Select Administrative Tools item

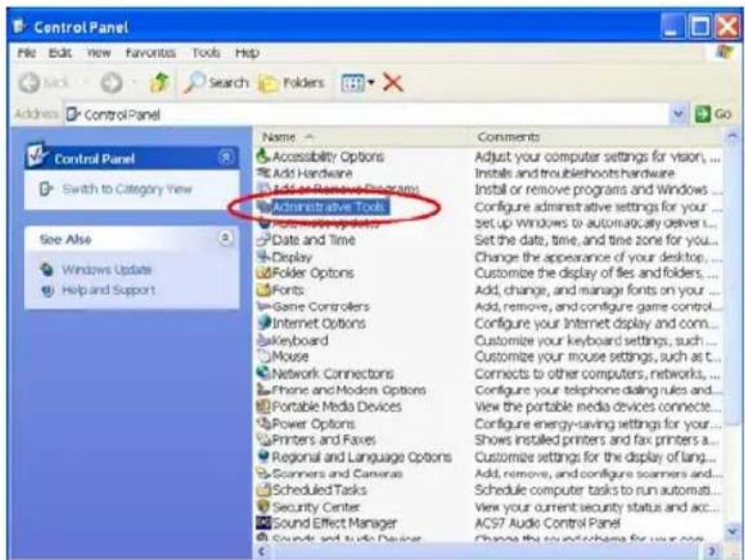(x=329, y=207)
